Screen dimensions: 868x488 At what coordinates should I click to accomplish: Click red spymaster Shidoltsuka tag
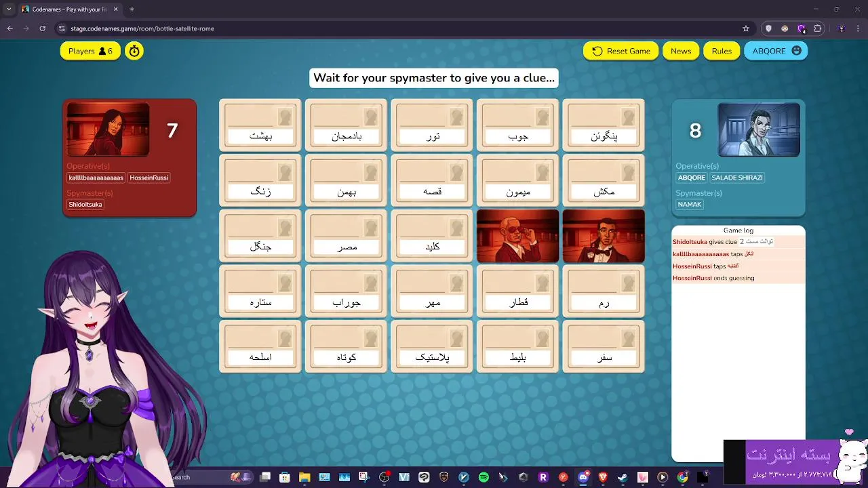click(85, 205)
